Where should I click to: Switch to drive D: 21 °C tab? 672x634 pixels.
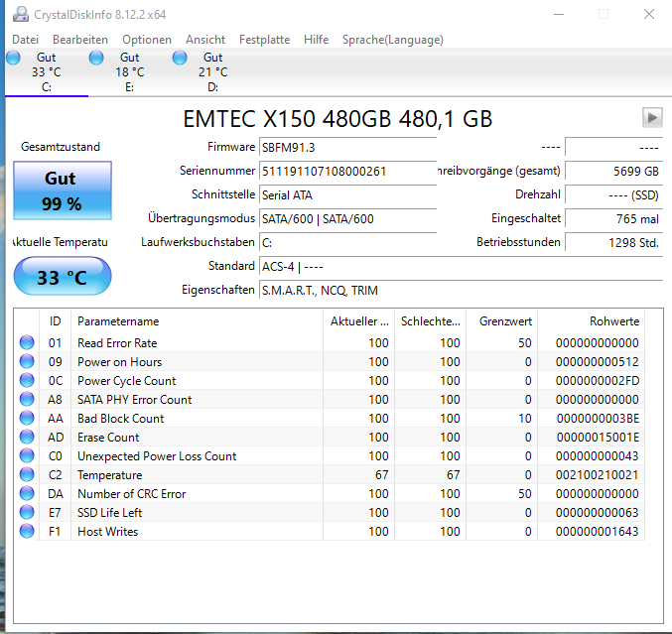tap(212, 72)
